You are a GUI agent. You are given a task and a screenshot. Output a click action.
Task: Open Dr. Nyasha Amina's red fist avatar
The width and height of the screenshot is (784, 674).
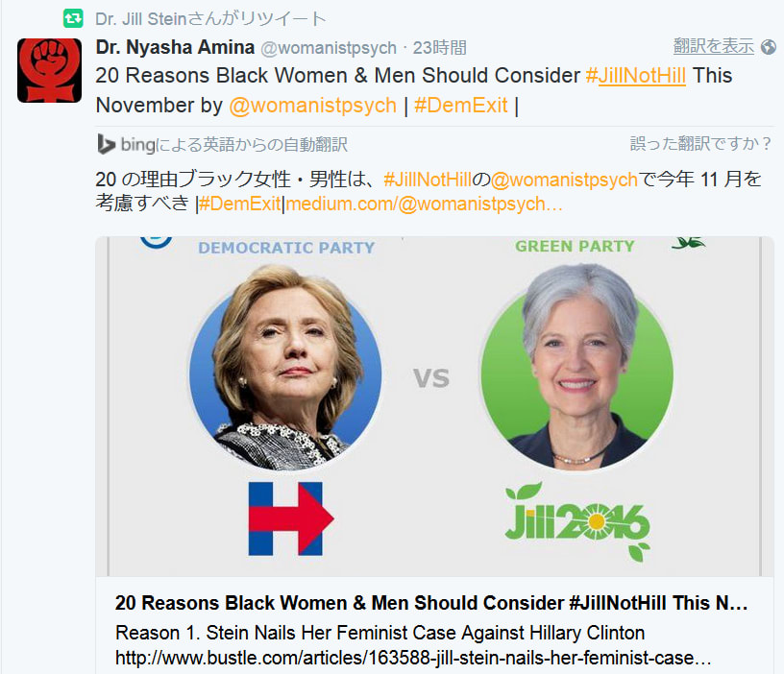(50, 70)
